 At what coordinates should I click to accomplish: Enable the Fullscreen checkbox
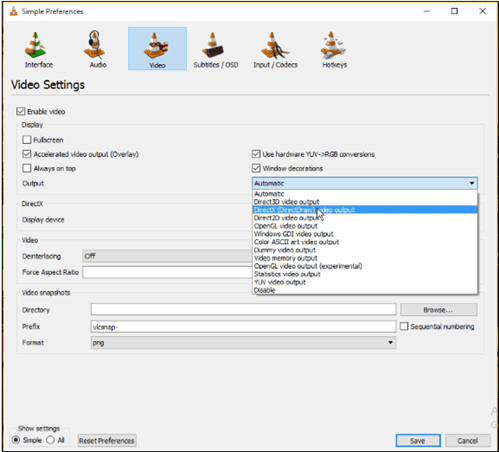pyautogui.click(x=27, y=140)
